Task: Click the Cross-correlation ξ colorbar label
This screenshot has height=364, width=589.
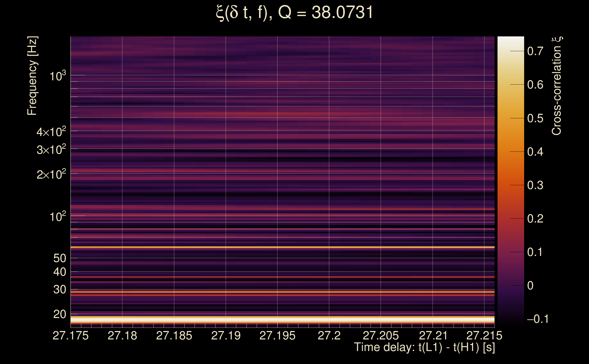Action: click(557, 86)
